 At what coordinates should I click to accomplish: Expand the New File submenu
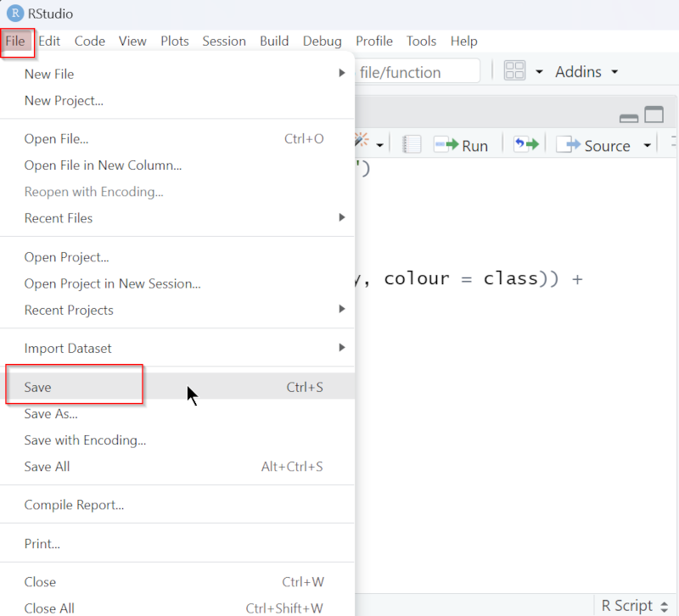tap(341, 74)
